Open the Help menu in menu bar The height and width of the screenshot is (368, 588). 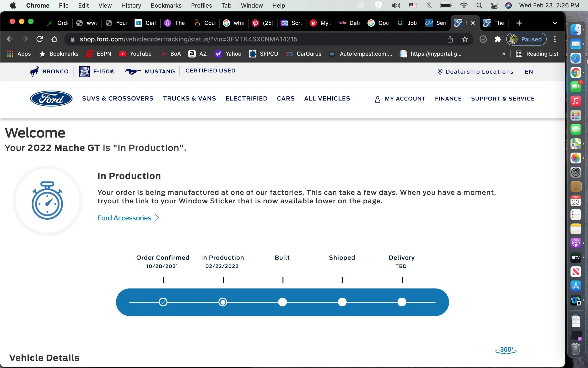click(279, 5)
